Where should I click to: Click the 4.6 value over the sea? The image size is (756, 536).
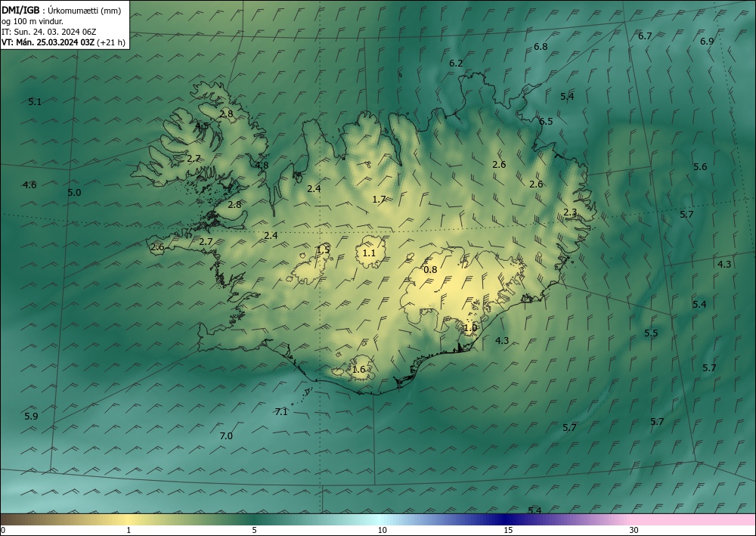point(29,184)
